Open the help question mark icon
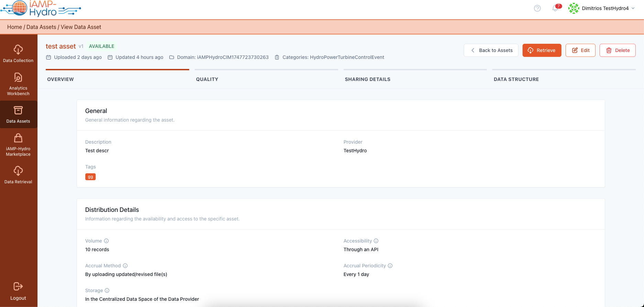644x307 pixels. (537, 8)
